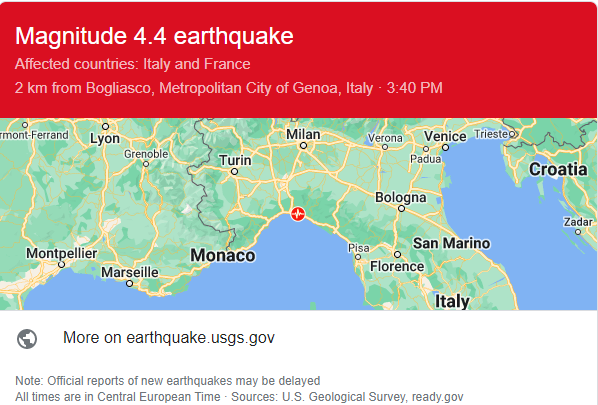Select the Milan city marker on map

(303, 145)
